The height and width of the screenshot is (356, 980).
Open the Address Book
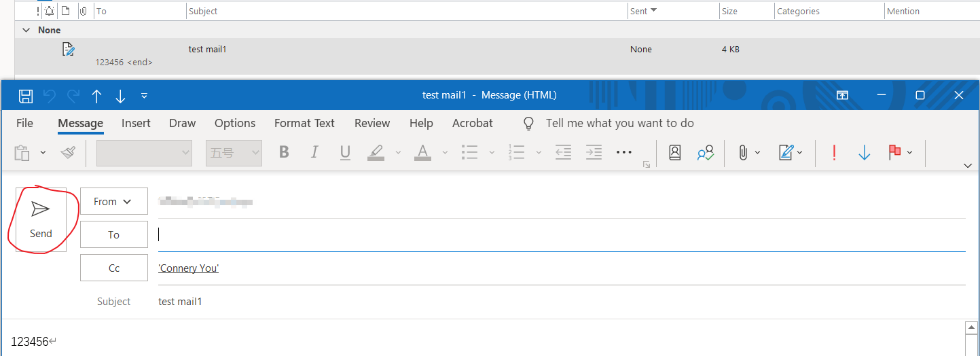[675, 153]
